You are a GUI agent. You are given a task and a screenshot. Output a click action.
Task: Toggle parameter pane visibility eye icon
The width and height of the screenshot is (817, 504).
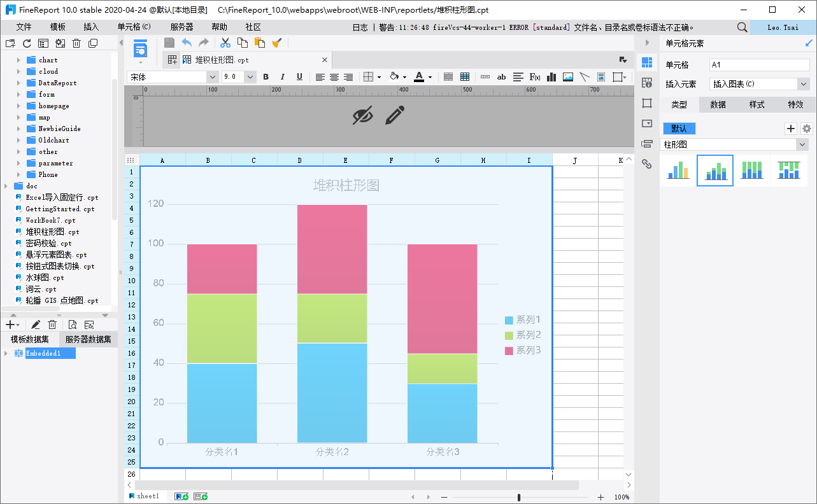click(362, 115)
